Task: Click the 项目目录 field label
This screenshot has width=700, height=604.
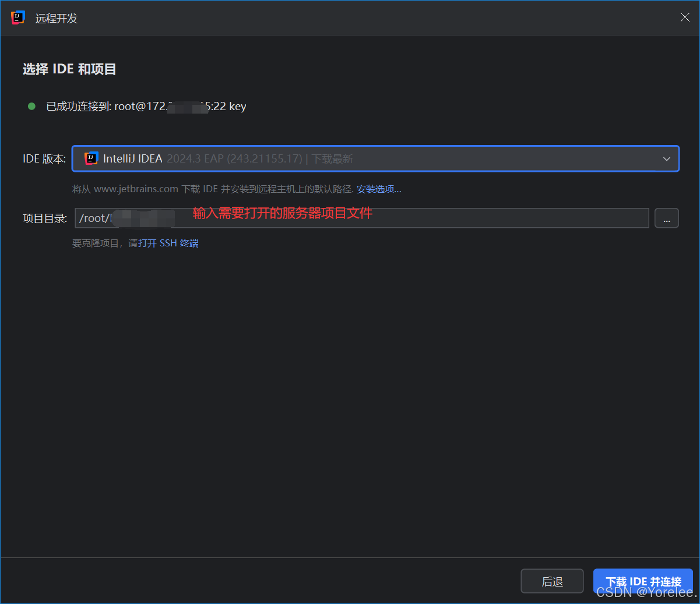Action: click(44, 218)
